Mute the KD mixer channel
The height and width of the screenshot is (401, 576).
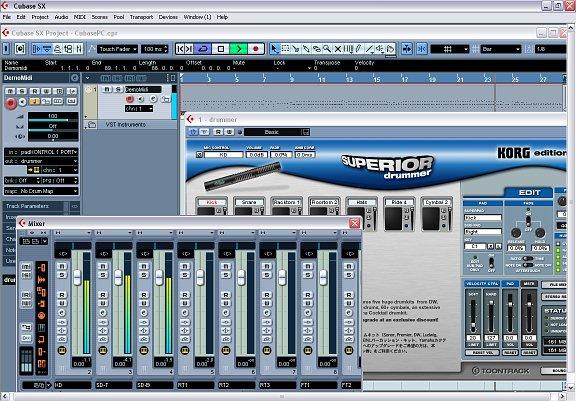62,266
